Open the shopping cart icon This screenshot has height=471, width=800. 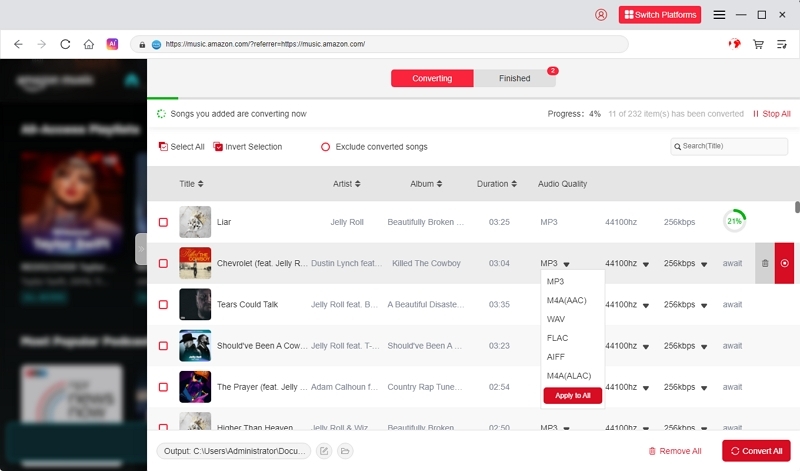[758, 44]
